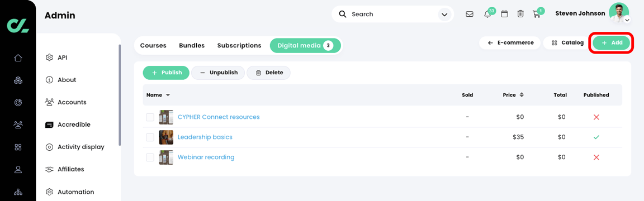Click the sidebar vertical scrollbar

point(120,95)
